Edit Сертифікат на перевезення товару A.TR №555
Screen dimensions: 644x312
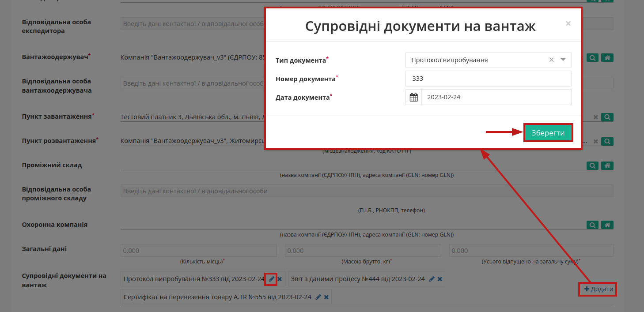(318, 297)
